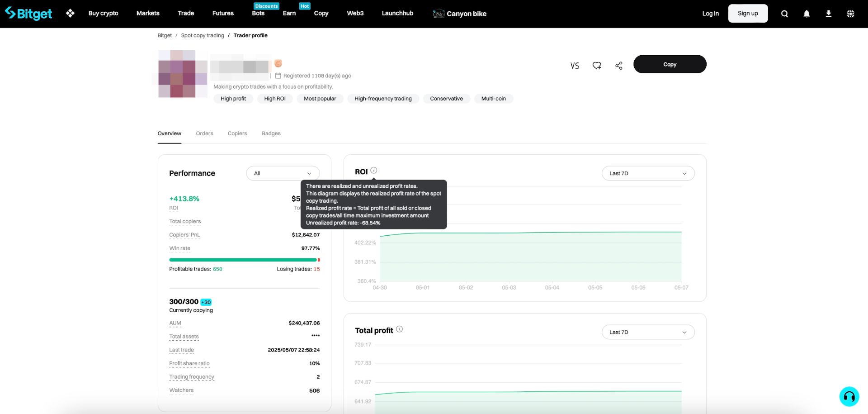Open the Web3 menu

coord(355,14)
